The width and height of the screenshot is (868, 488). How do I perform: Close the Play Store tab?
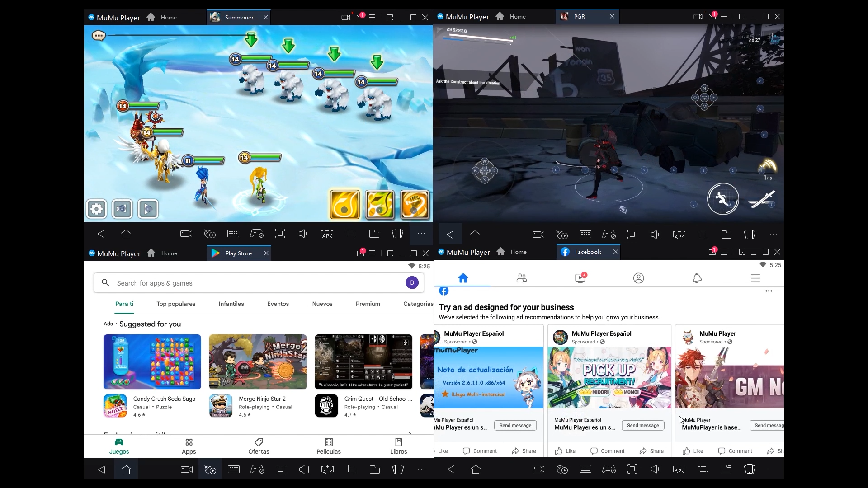click(x=266, y=253)
